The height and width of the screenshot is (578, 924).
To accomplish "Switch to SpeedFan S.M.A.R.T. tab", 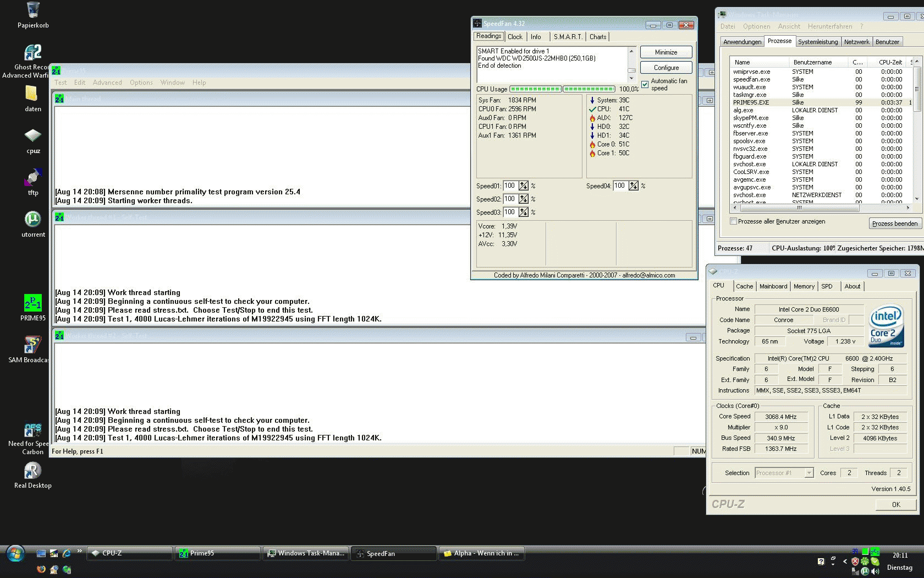I will pos(568,37).
